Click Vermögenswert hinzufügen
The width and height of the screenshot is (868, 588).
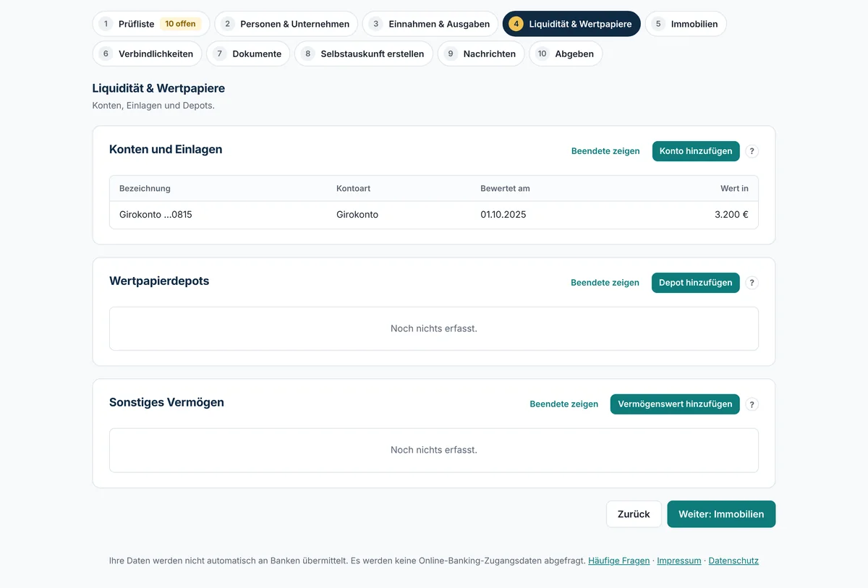pos(675,404)
